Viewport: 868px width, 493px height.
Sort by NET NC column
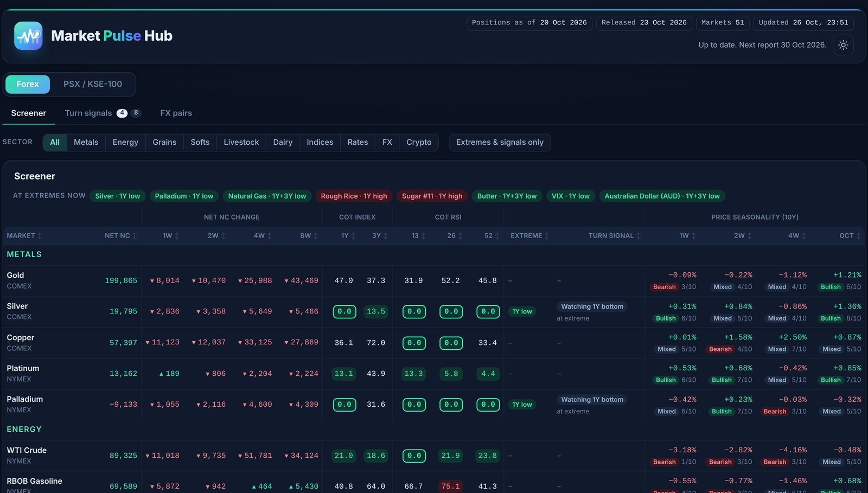121,236
